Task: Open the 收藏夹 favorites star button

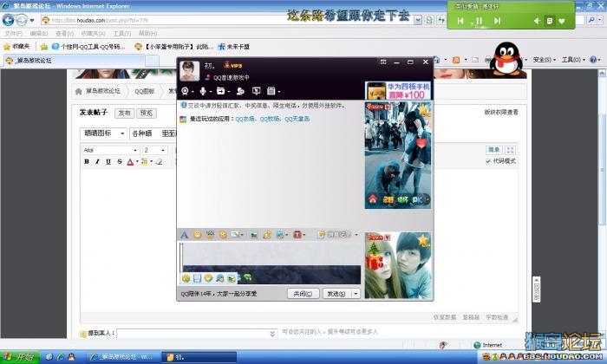Action: coord(16,47)
